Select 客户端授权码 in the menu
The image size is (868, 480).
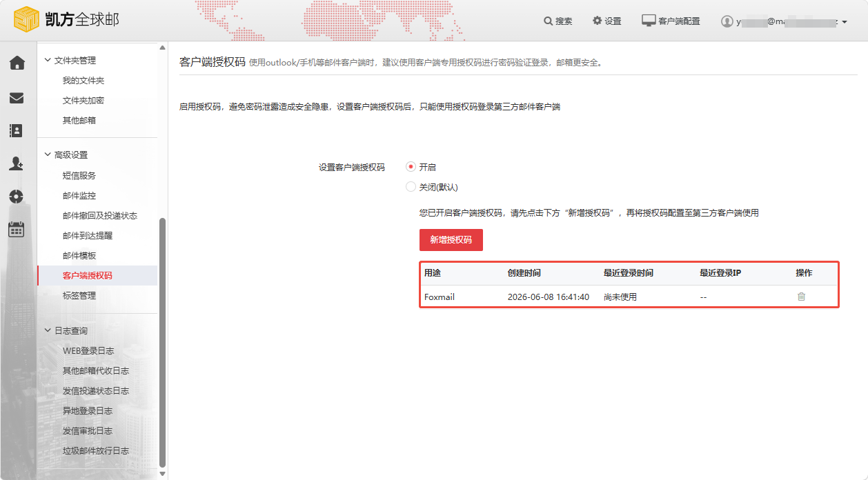88,276
